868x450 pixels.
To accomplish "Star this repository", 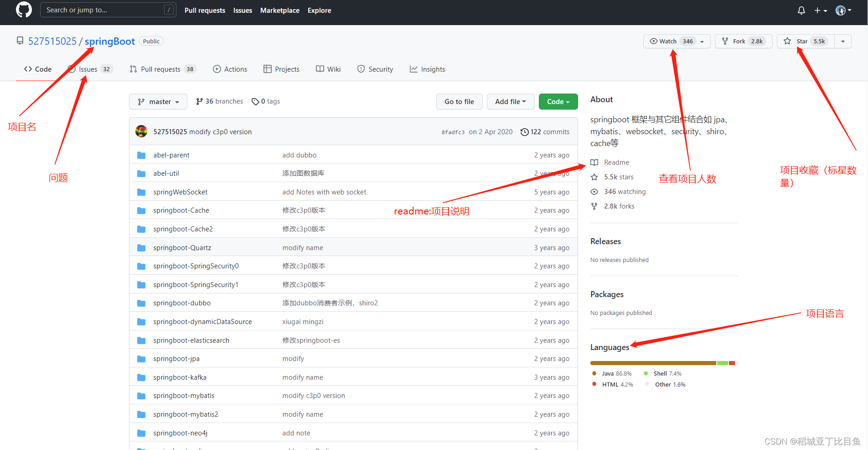I will 806,41.
